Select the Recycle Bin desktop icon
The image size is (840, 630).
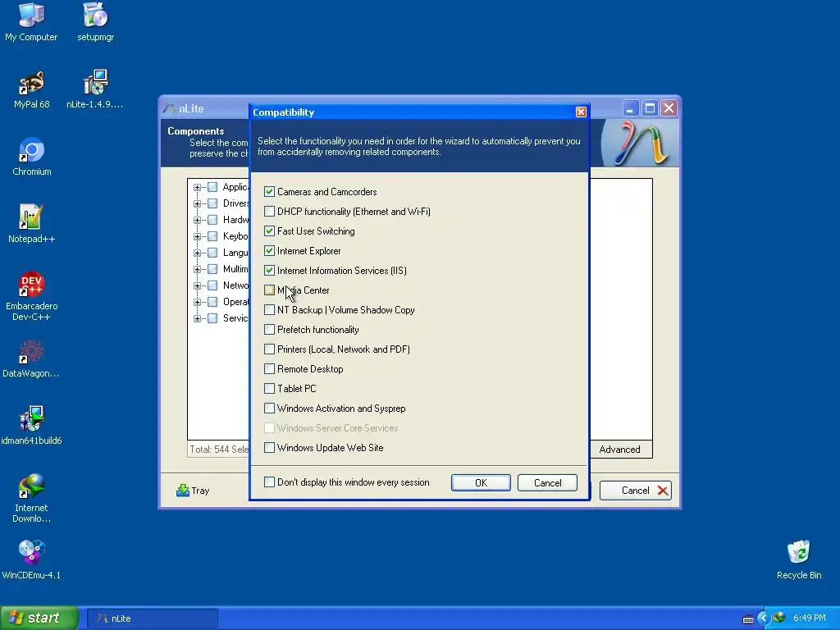[x=799, y=560]
